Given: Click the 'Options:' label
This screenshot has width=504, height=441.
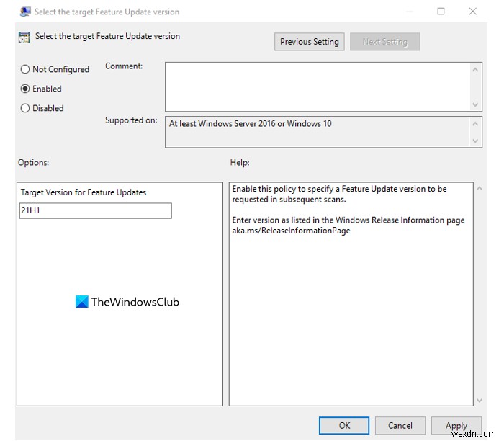Looking at the screenshot, I should click(x=33, y=162).
